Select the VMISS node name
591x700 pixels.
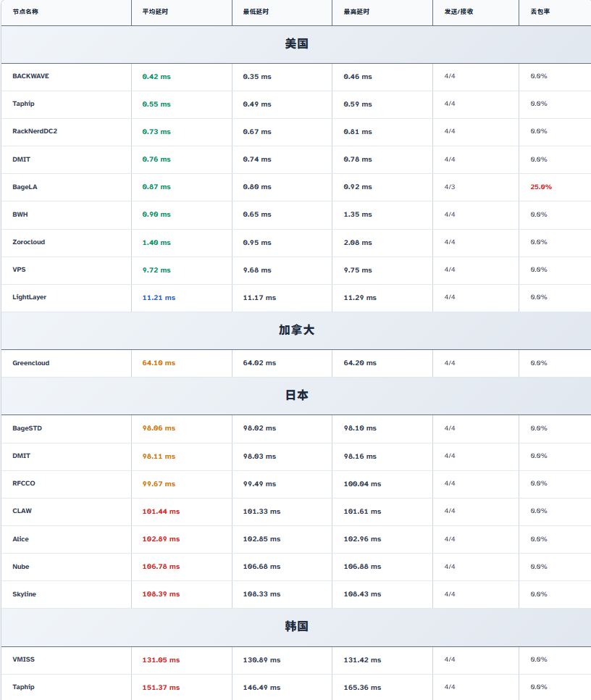pyautogui.click(x=23, y=659)
